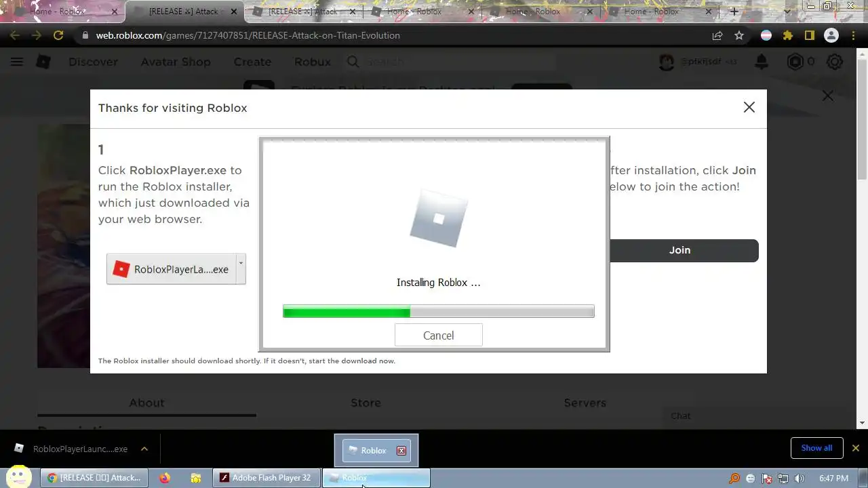Open the striped flag extension icon
Image resolution: width=868 pixels, height=488 pixels.
766,35
